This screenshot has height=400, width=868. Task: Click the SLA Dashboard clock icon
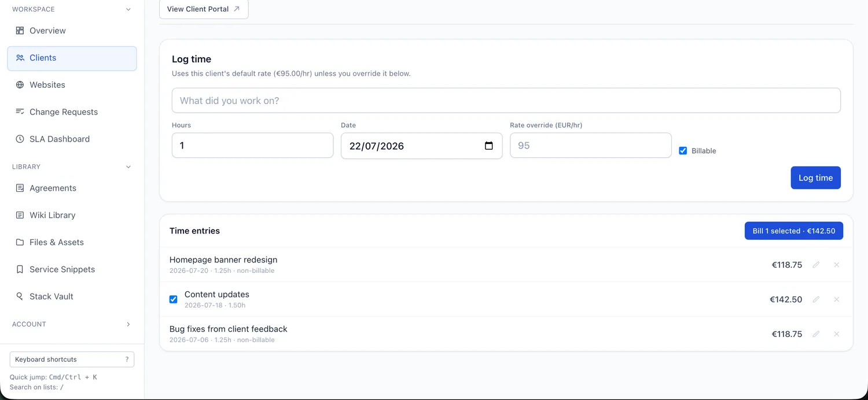[x=20, y=139]
